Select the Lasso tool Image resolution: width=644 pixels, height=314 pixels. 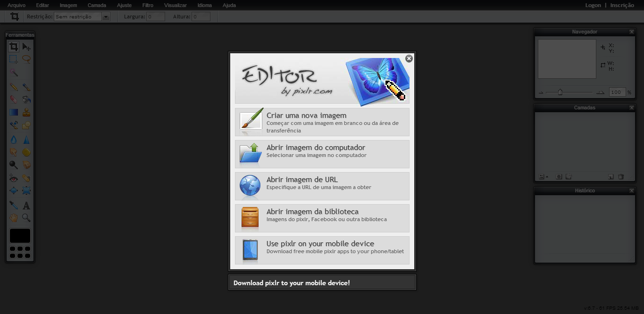click(26, 59)
